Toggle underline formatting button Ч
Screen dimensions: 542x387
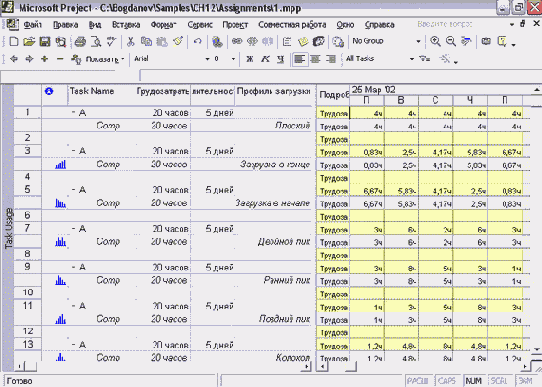[x=280, y=59]
